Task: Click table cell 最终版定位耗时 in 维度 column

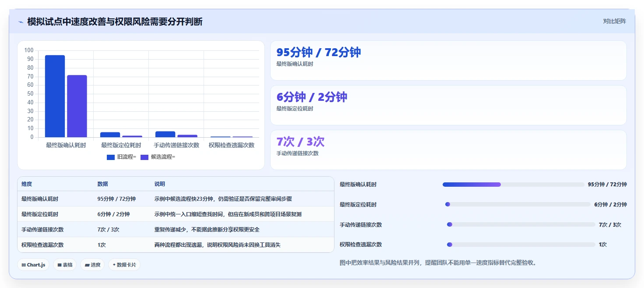Action: [x=40, y=214]
